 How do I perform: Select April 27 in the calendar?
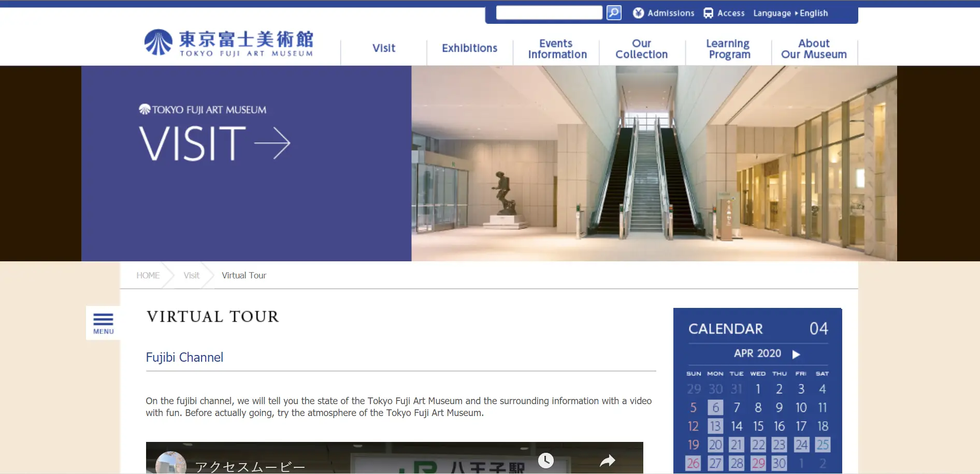coord(715,463)
